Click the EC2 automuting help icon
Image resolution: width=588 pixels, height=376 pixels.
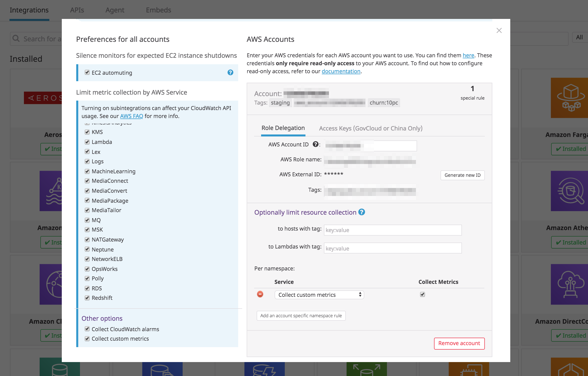pos(230,73)
